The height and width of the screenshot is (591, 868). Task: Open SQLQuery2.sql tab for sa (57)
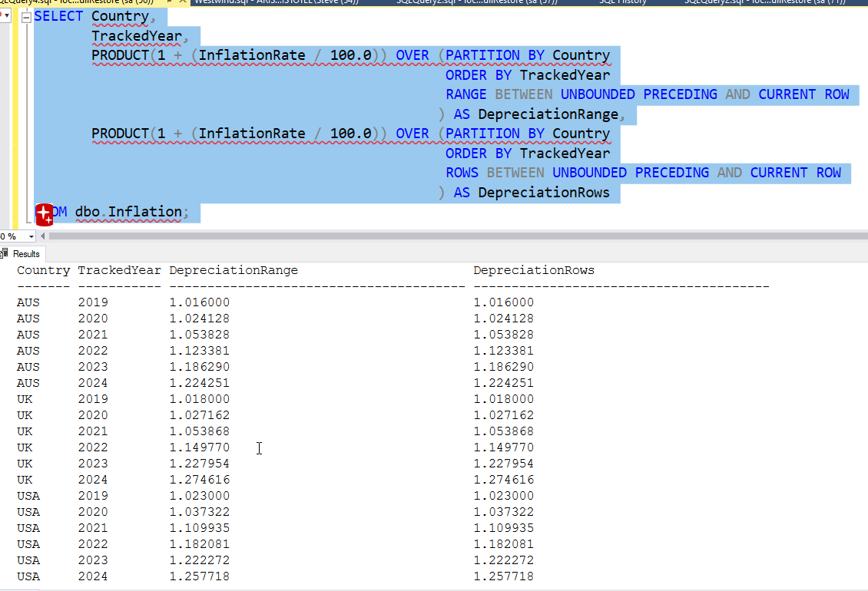[477, 2]
